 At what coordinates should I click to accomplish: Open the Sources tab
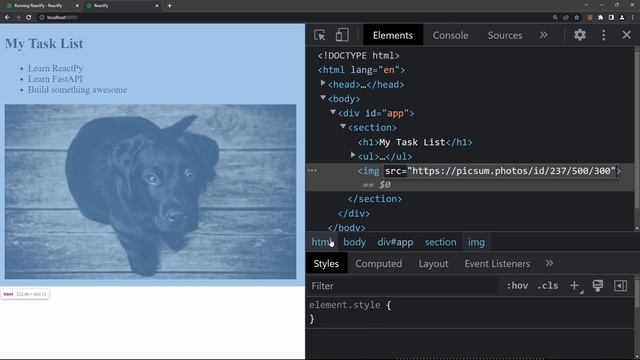coord(505,35)
